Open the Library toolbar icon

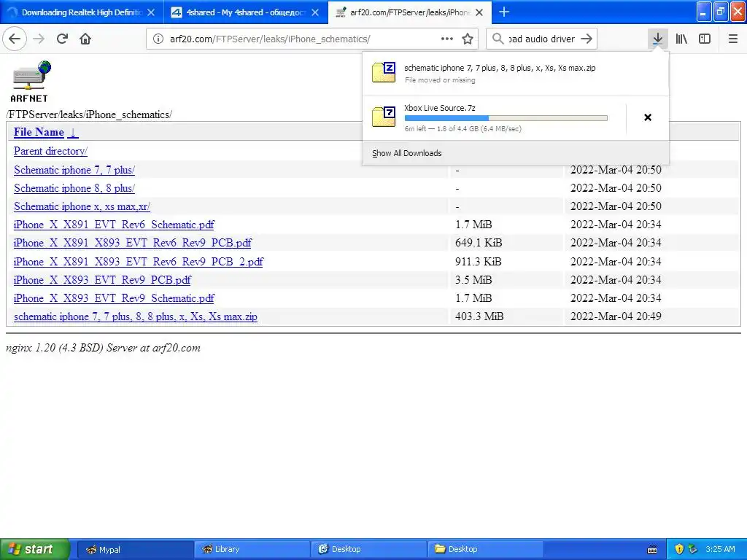(681, 39)
